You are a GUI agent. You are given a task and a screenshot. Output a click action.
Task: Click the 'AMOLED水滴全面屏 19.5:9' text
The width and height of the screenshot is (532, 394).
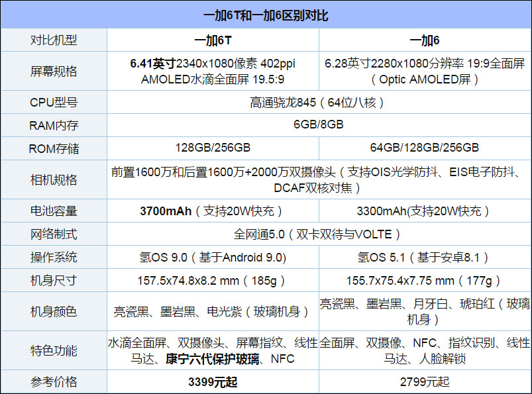[x=213, y=79]
